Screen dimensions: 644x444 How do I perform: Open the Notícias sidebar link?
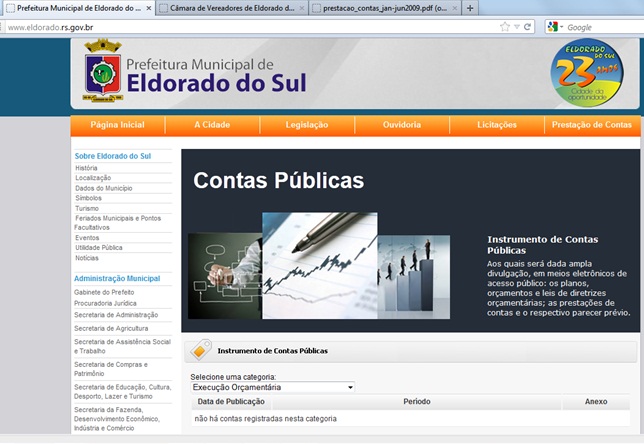click(x=87, y=258)
